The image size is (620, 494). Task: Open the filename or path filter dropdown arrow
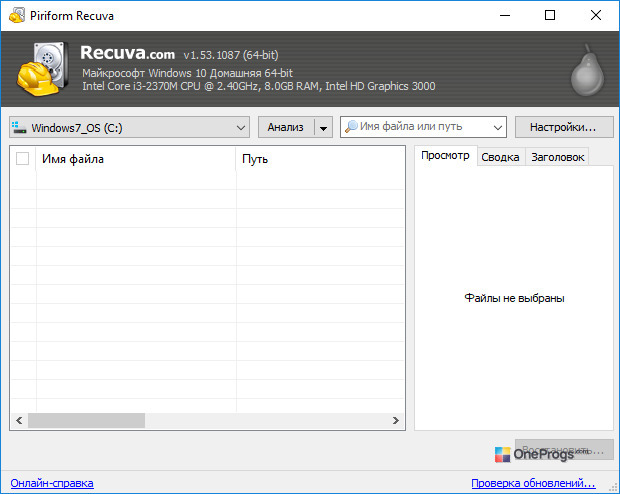tap(497, 127)
